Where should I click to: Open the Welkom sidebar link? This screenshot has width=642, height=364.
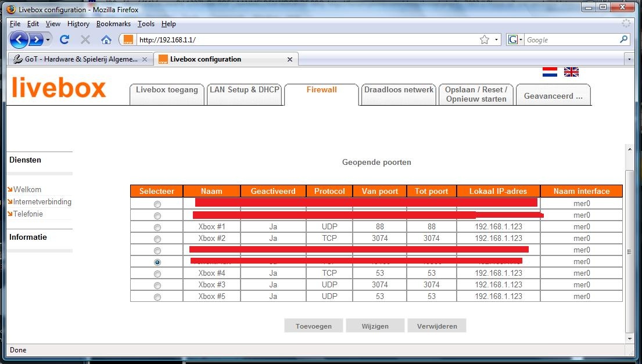point(27,189)
